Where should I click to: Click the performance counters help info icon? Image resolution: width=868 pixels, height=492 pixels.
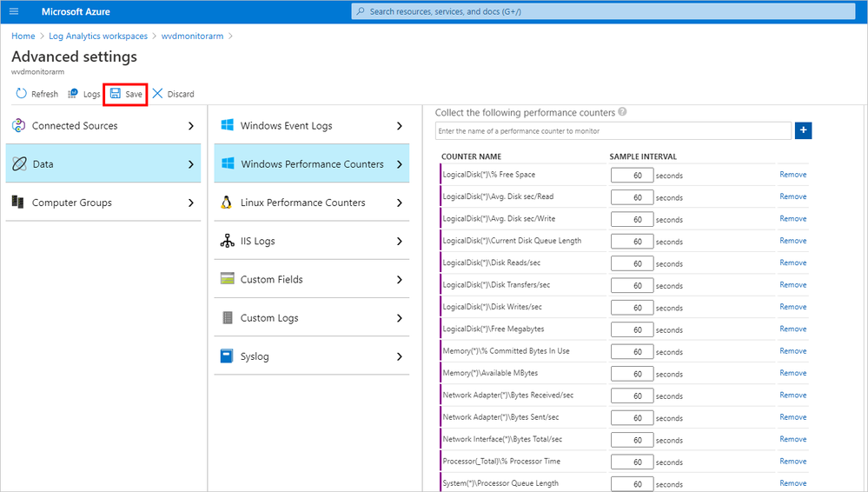click(x=622, y=112)
